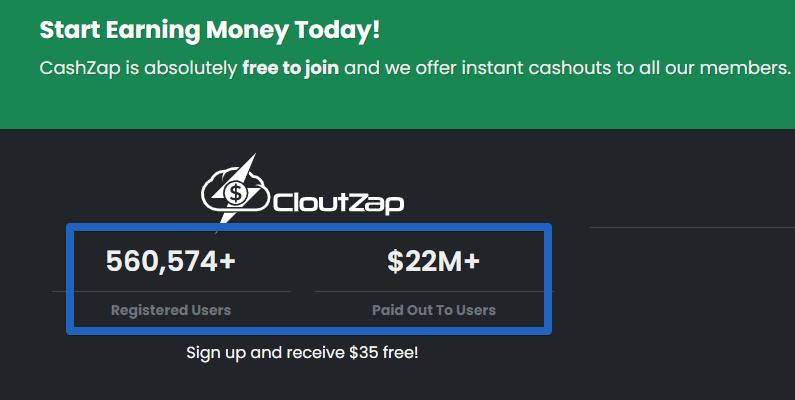The width and height of the screenshot is (795, 400).
Task: Click the Registered Users label
Action: 171,310
